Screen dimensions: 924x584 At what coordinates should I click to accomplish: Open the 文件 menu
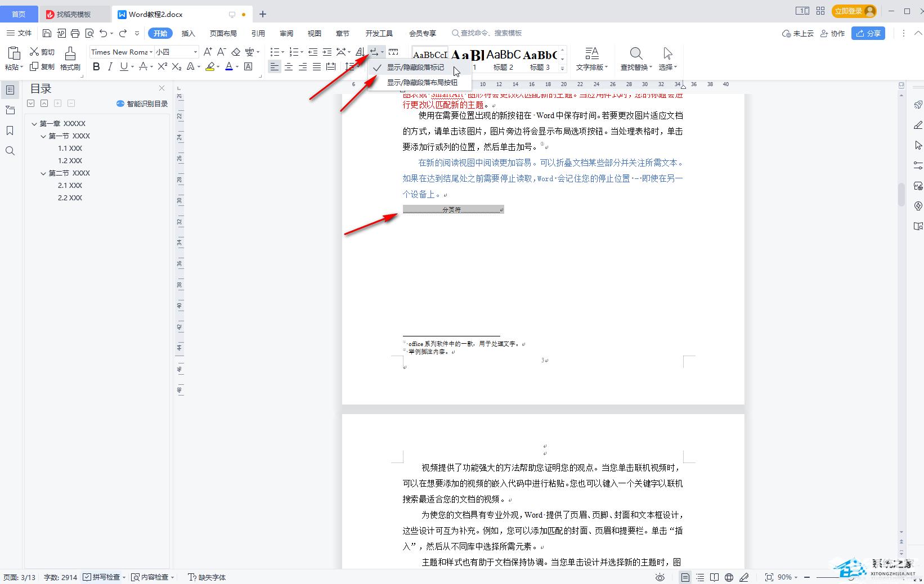[20, 33]
